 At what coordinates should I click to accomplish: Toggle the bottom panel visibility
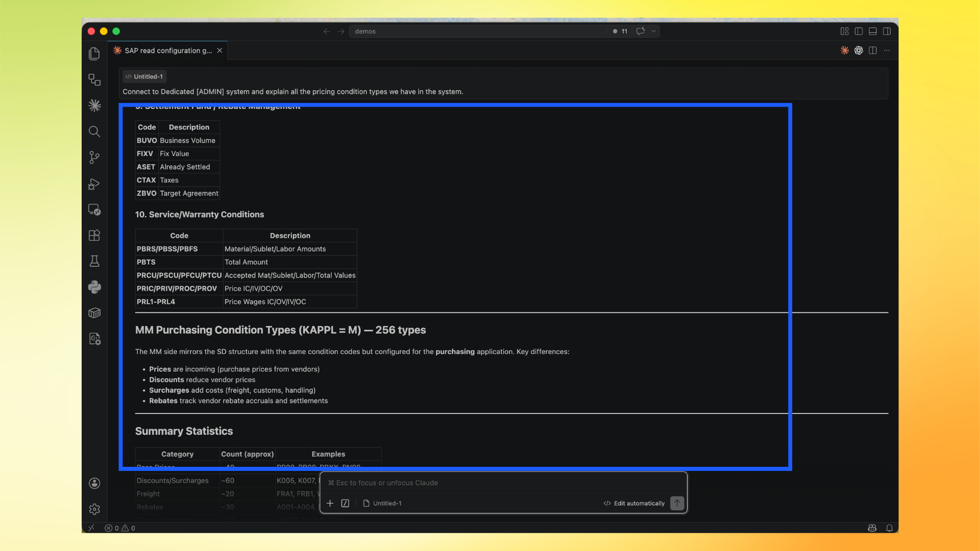pos(873,31)
